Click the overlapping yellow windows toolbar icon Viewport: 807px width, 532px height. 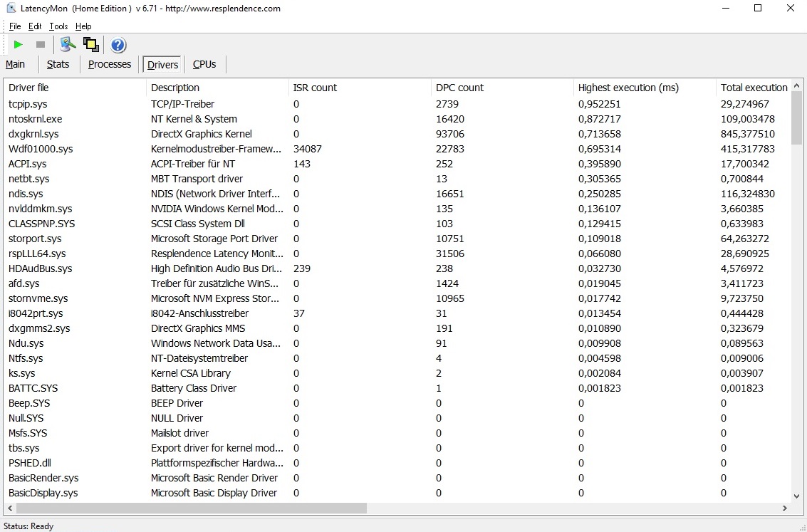(x=90, y=45)
